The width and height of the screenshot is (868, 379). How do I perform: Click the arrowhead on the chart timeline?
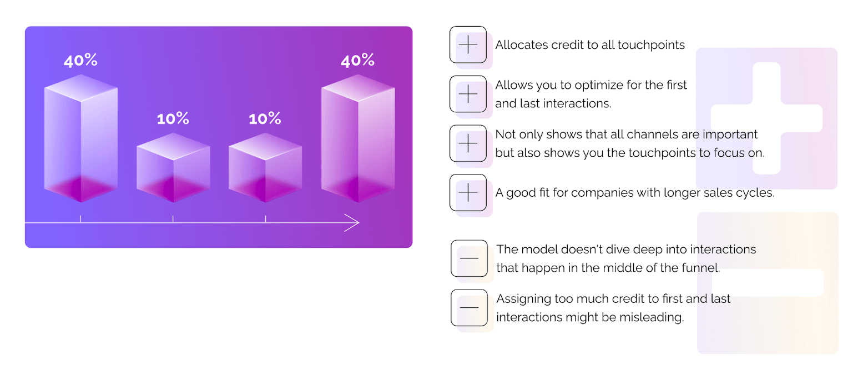pos(353,223)
